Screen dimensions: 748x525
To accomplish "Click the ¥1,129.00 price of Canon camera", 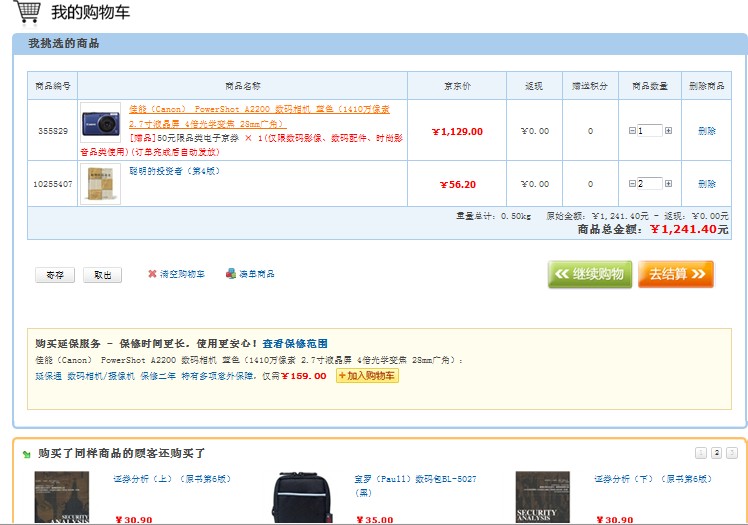I will point(457,132).
